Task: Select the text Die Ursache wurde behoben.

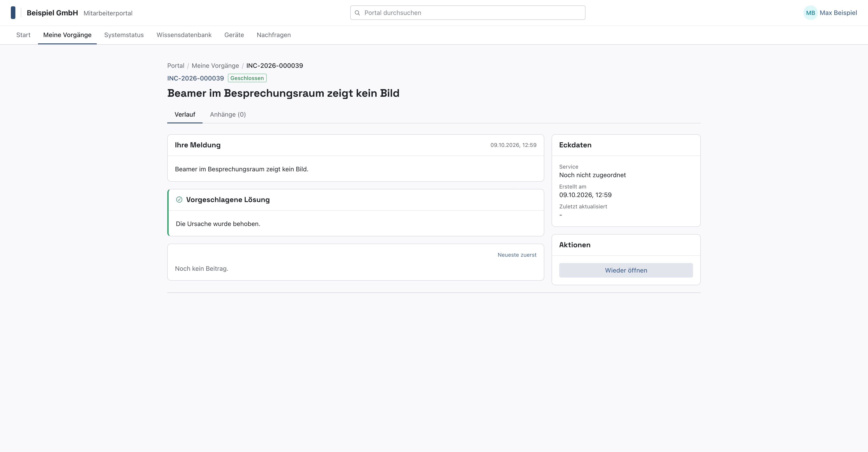Action: click(218, 224)
